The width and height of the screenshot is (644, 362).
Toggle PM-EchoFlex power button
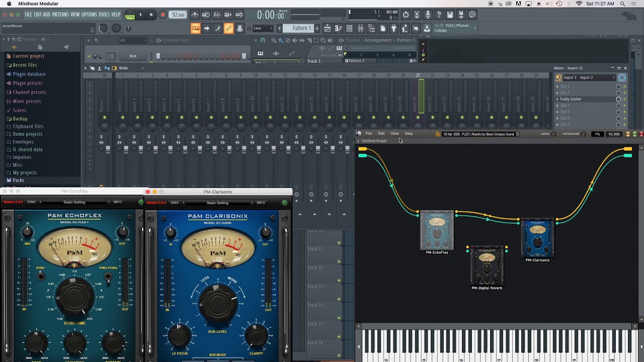[141, 202]
